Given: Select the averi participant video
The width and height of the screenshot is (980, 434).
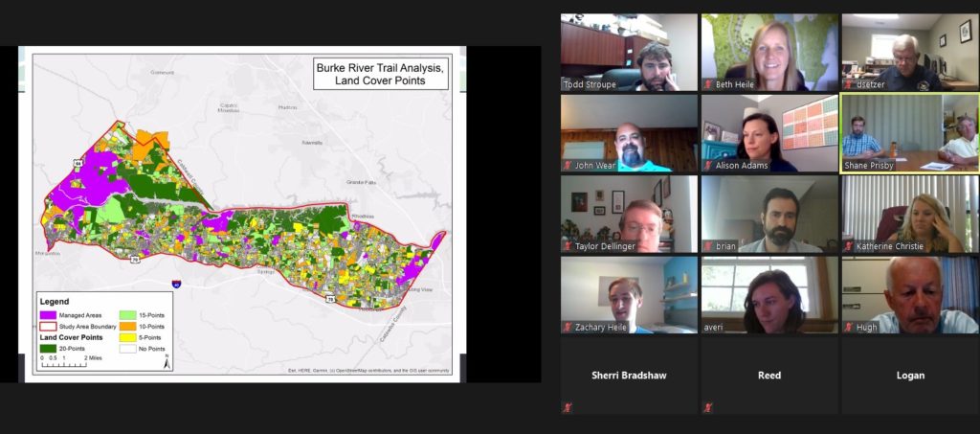Looking at the screenshot, I should tap(768, 294).
